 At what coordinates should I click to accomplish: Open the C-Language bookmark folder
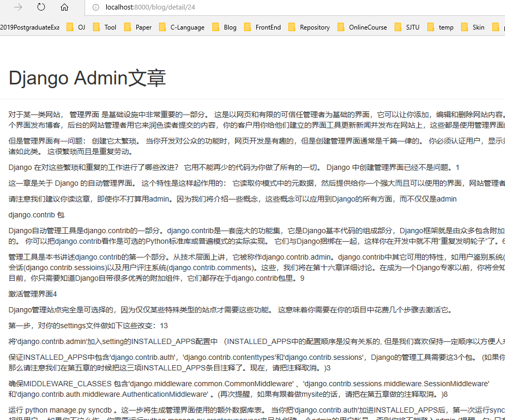(182, 27)
